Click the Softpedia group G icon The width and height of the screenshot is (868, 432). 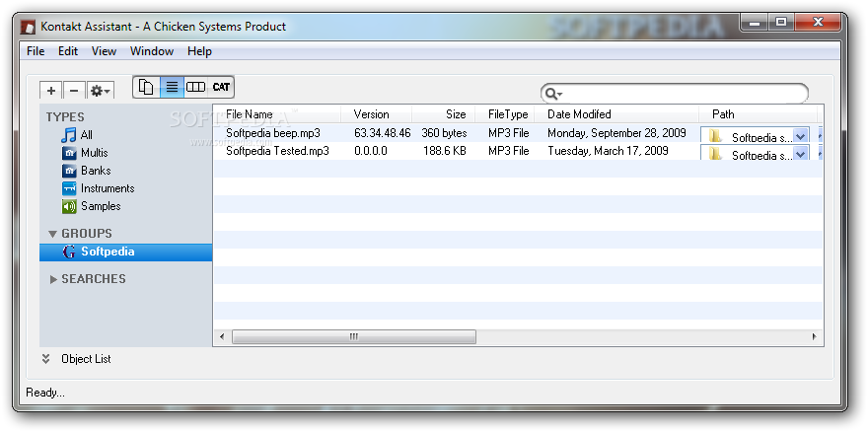pos(69,252)
